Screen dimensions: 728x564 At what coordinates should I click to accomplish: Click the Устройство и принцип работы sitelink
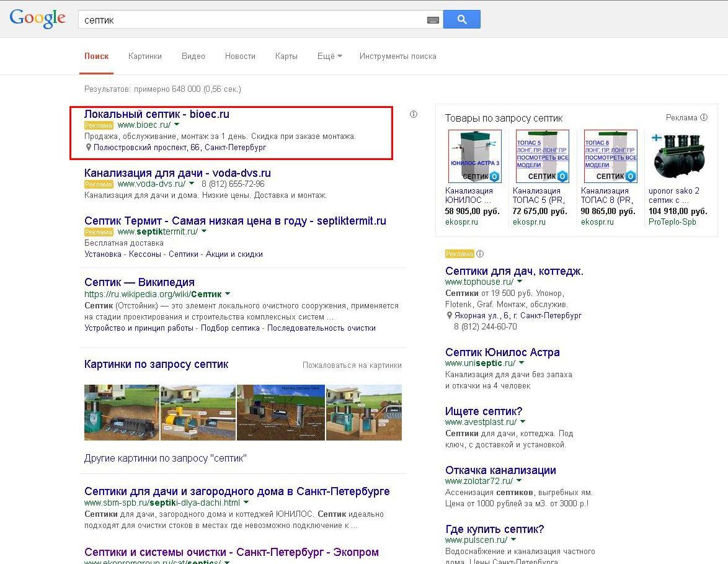click(x=139, y=328)
